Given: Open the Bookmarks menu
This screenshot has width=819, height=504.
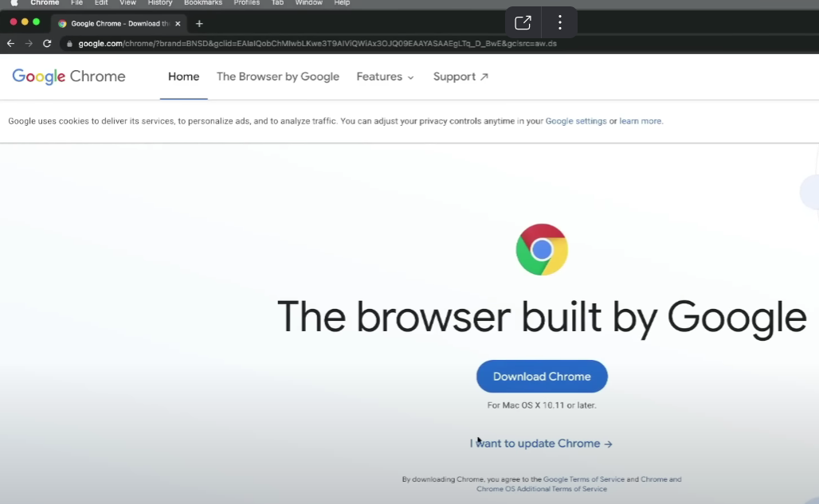Looking at the screenshot, I should click(x=202, y=2).
